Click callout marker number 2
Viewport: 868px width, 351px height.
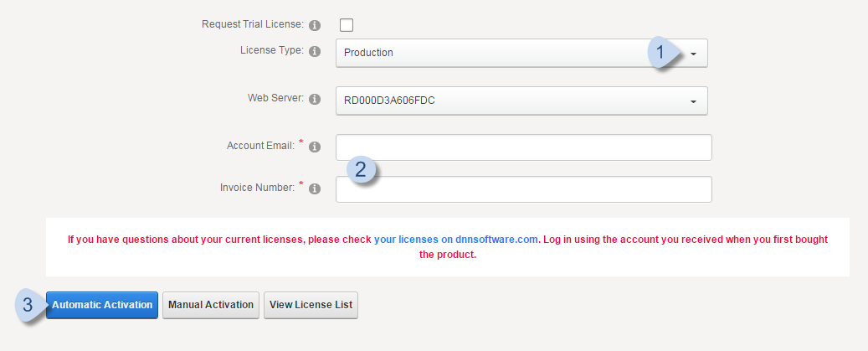(x=361, y=170)
